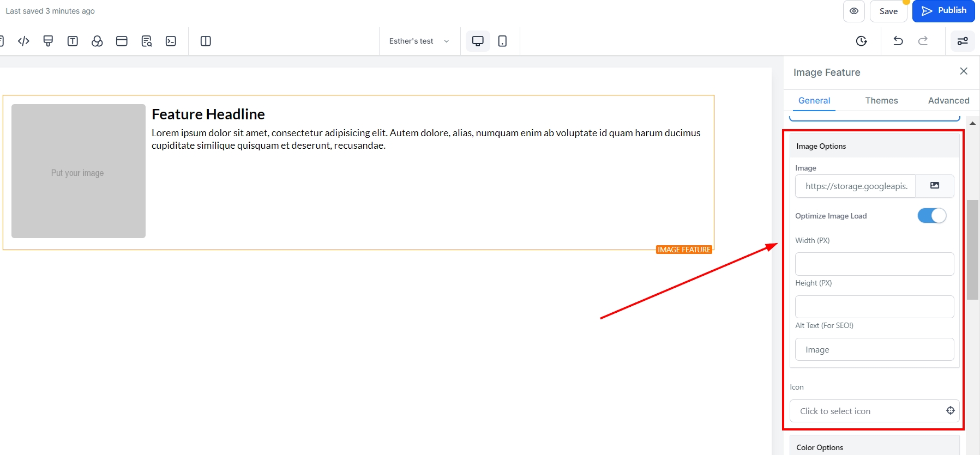The height and width of the screenshot is (455, 980).
Task: Open the code editor brackets icon
Action: coord(23,41)
